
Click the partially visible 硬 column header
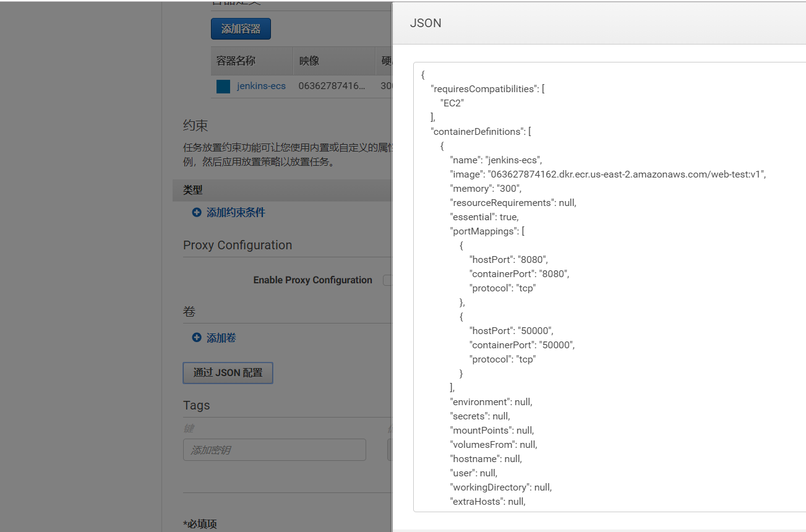click(x=385, y=61)
